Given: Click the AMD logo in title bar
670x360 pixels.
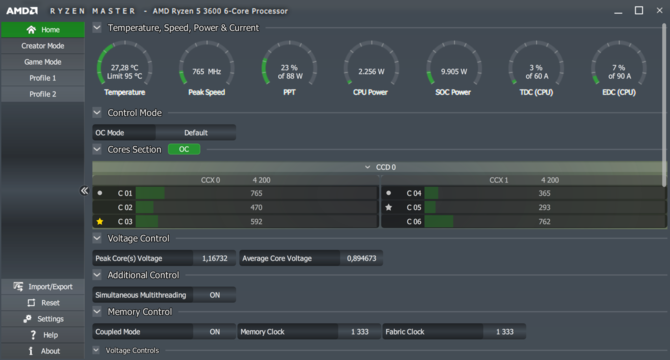Looking at the screenshot, I should point(22,11).
